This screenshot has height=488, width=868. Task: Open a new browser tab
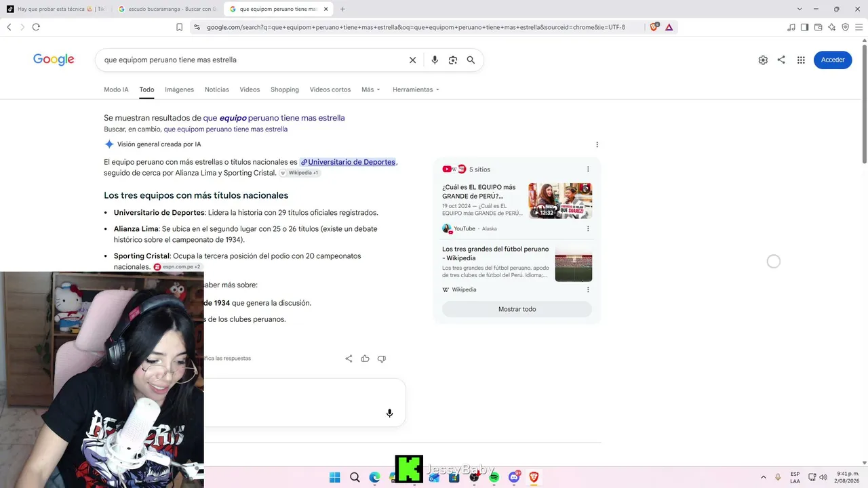point(342,9)
